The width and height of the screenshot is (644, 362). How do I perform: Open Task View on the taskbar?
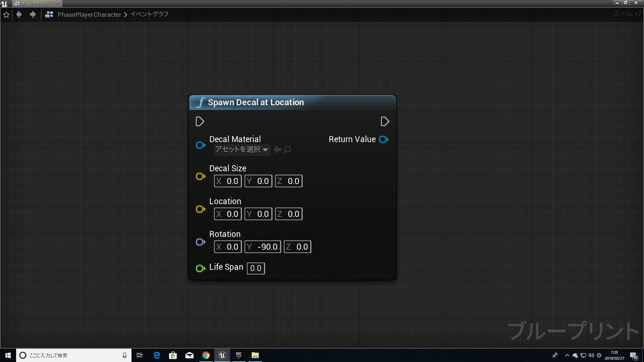click(140, 355)
